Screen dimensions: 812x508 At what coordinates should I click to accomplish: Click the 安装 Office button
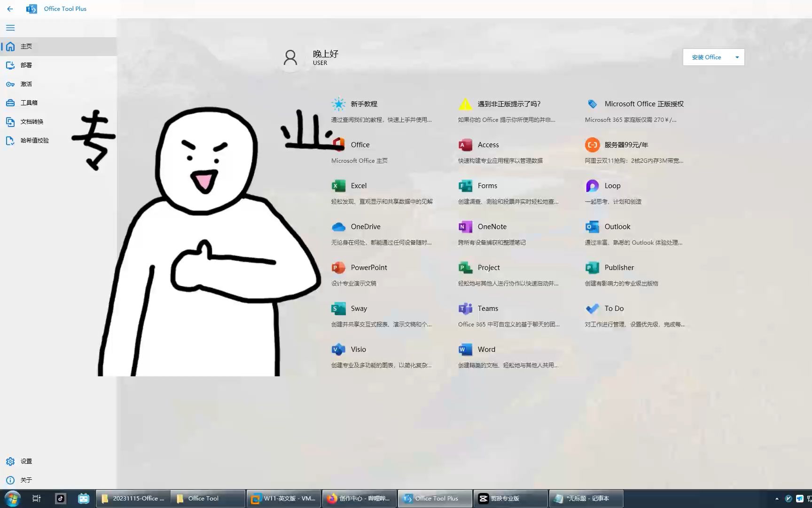pos(706,57)
